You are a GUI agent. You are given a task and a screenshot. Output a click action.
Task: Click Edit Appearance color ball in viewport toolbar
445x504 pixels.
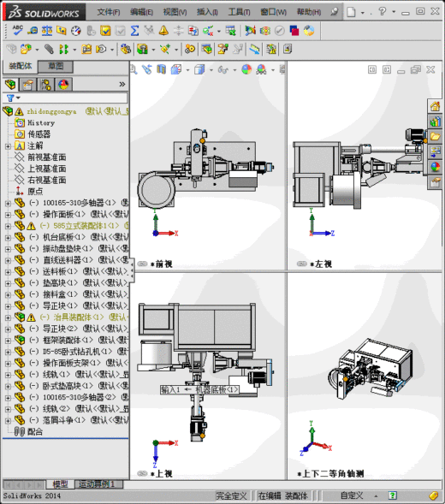coord(246,69)
